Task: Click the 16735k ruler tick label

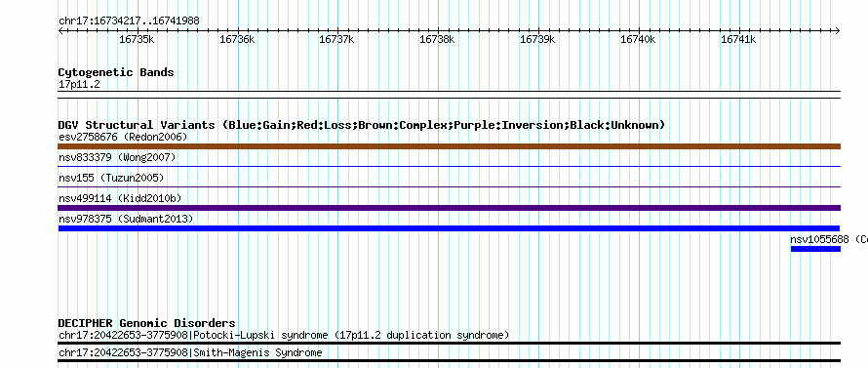Action: pos(137,39)
